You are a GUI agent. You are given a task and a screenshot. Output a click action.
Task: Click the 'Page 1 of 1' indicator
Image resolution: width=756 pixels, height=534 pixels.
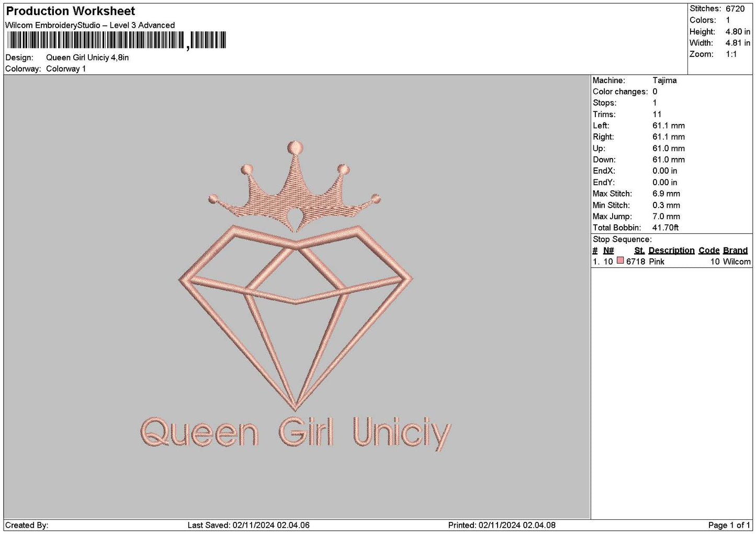click(x=729, y=525)
